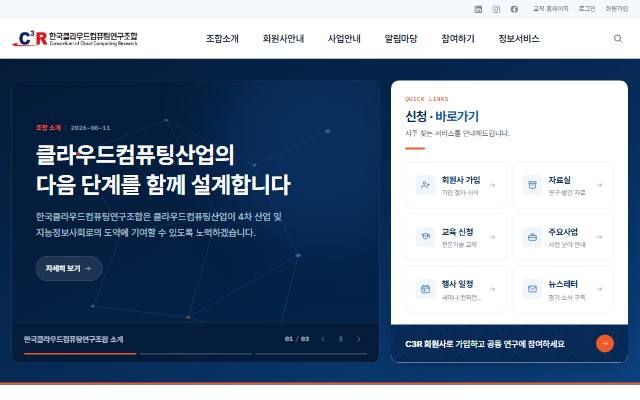Image resolution: width=640 pixels, height=400 pixels.
Task: Open the LinkedIn icon in the top bar
Action: click(x=478, y=9)
